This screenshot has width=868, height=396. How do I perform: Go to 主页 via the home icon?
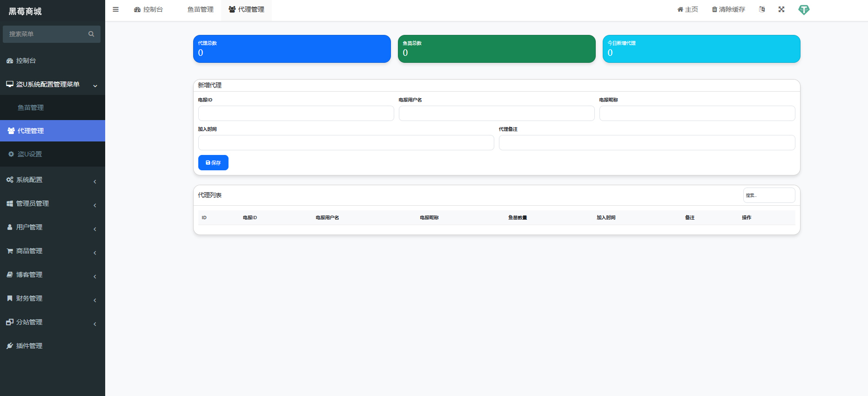coord(680,10)
